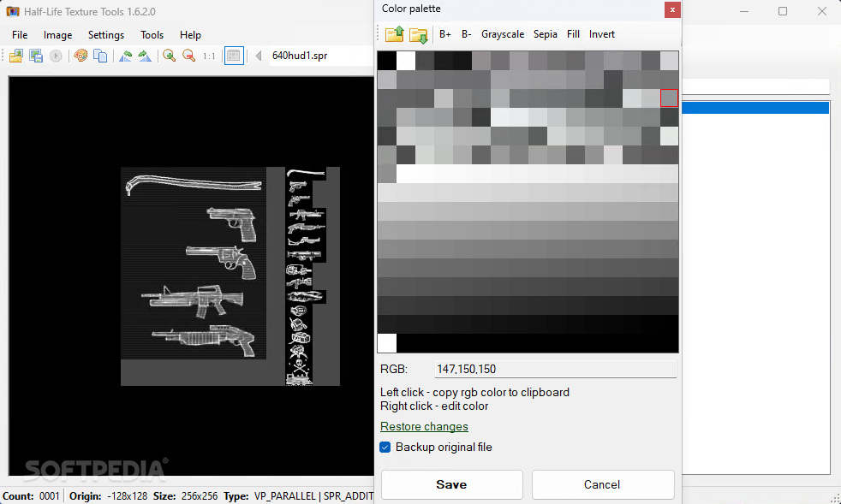The height and width of the screenshot is (504, 841).
Task: Click the RGB value field
Action: click(x=555, y=369)
